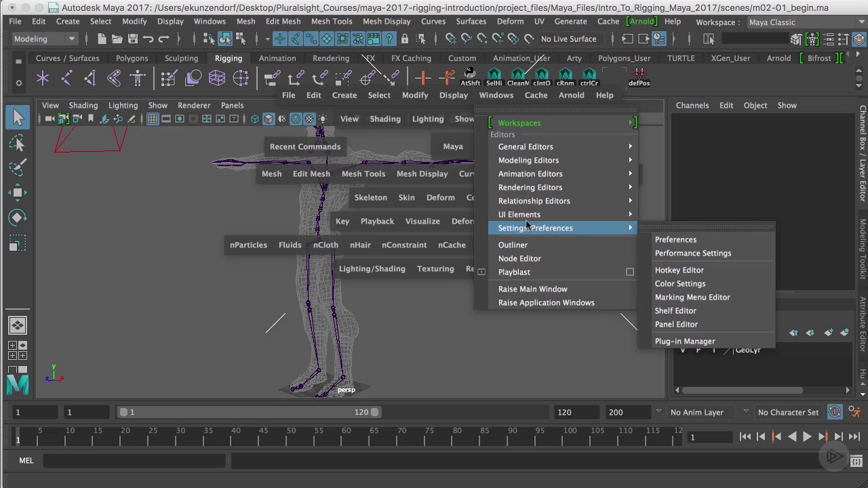The height and width of the screenshot is (488, 868).
Task: Expand the Relationship Editors submenu
Action: point(562,201)
